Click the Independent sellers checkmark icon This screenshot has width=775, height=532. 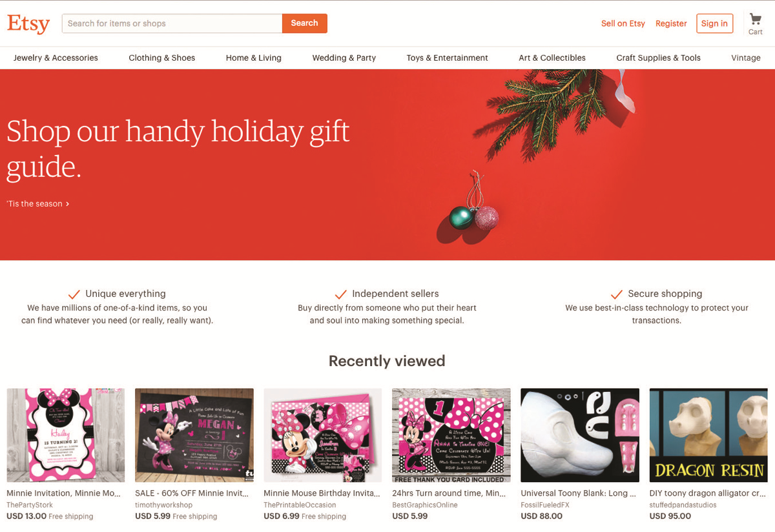(x=341, y=294)
